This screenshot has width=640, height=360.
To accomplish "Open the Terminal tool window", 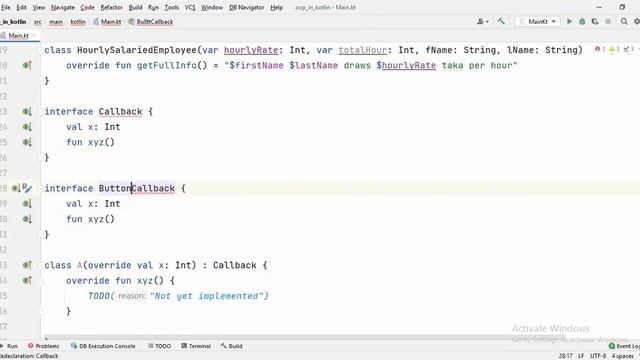I will click(x=196, y=346).
